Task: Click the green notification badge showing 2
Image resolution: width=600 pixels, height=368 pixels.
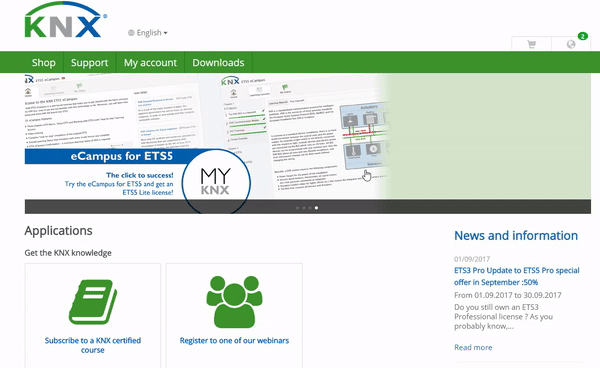Action: [582, 36]
